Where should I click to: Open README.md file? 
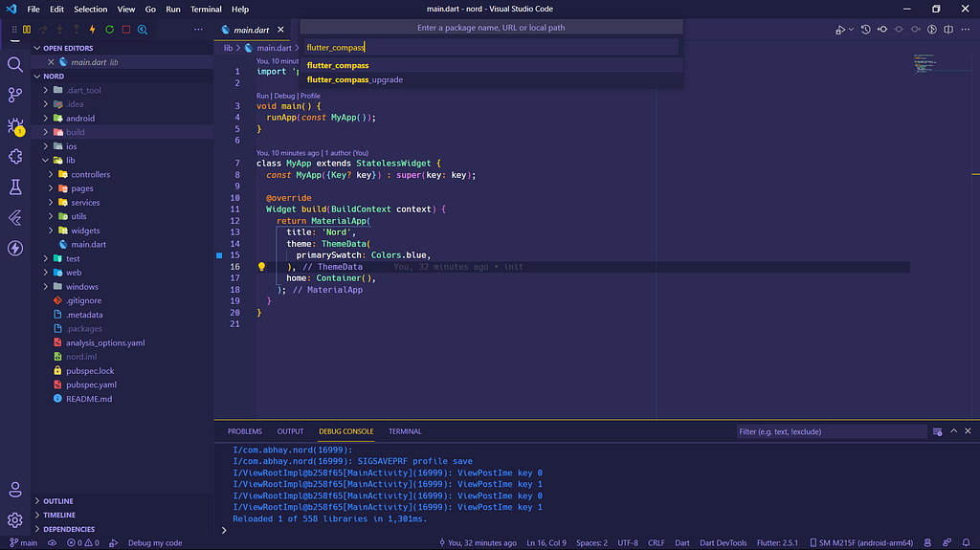(89, 399)
